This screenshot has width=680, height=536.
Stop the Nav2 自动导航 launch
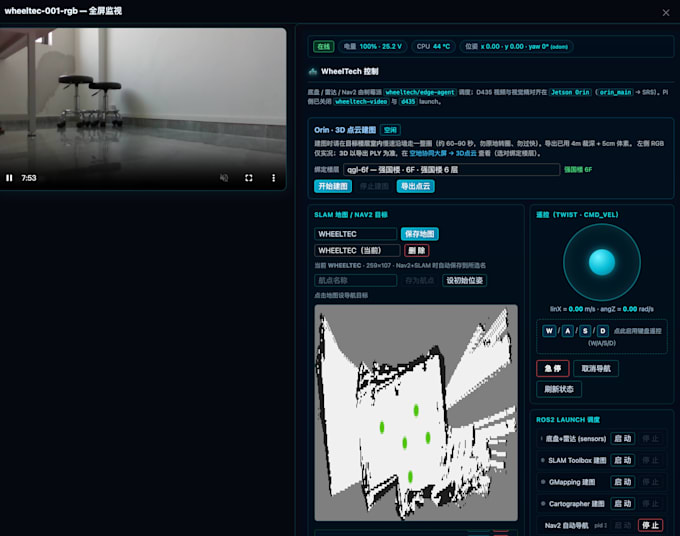[651, 525]
